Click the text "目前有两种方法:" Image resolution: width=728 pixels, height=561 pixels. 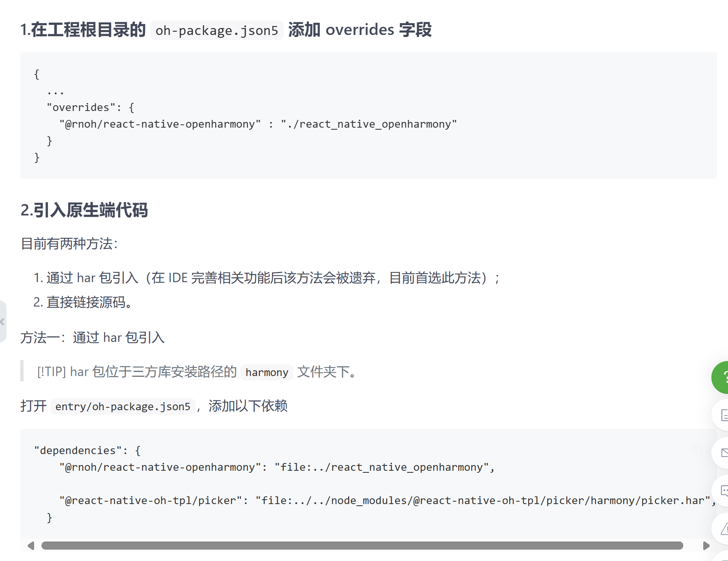pyautogui.click(x=69, y=244)
